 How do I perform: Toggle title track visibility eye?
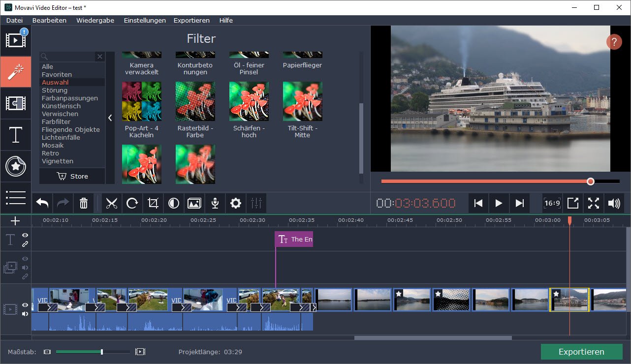pos(25,236)
